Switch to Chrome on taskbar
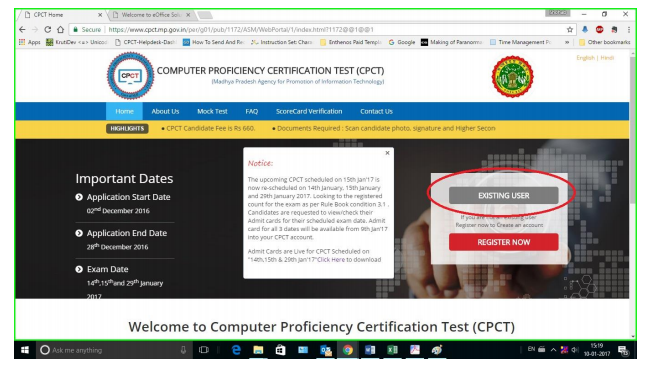 pos(348,350)
